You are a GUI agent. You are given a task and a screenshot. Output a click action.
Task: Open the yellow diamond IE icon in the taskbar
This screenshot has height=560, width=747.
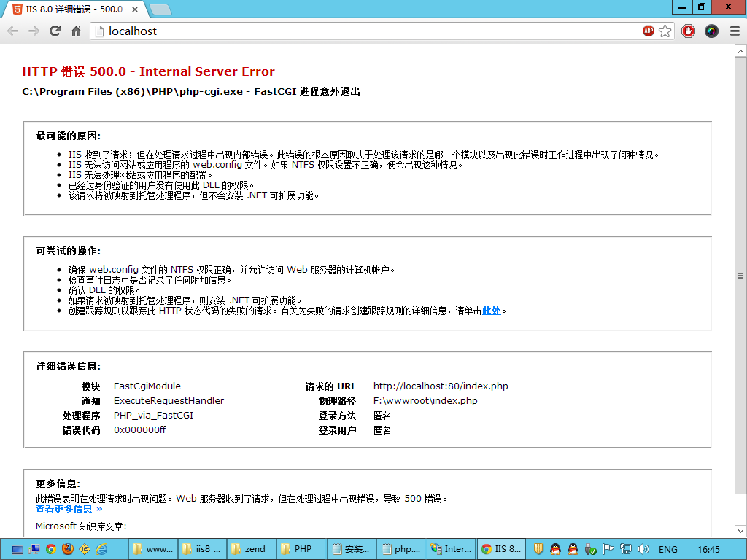click(x=85, y=550)
